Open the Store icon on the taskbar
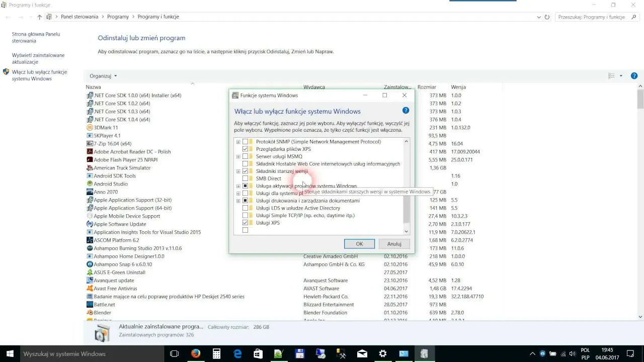The height and width of the screenshot is (362, 644). click(x=258, y=353)
